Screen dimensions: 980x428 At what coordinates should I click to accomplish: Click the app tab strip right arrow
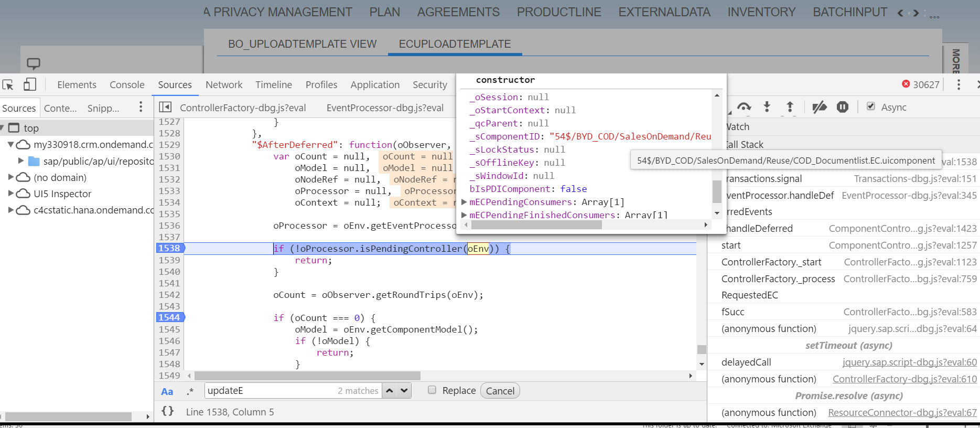[x=916, y=13]
